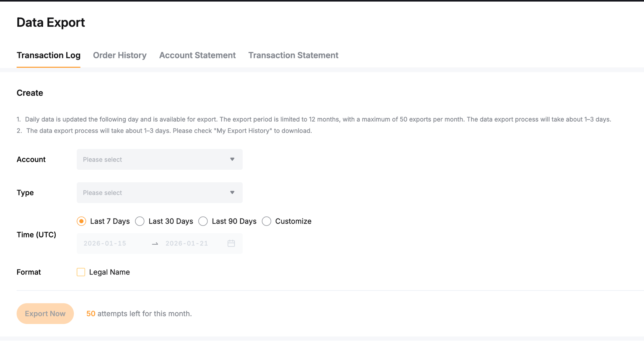
Task: Select the Customize time range option
Action: (x=267, y=221)
